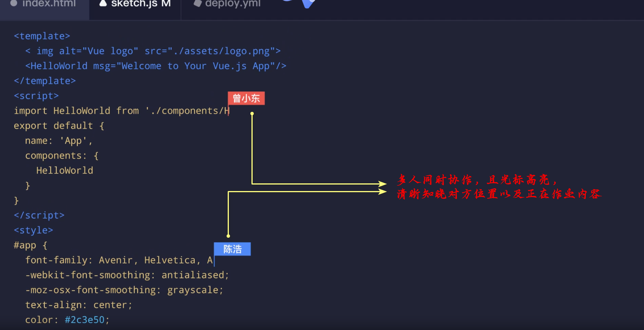Click the closing </script> tag
644x330 pixels.
pyautogui.click(x=39, y=215)
